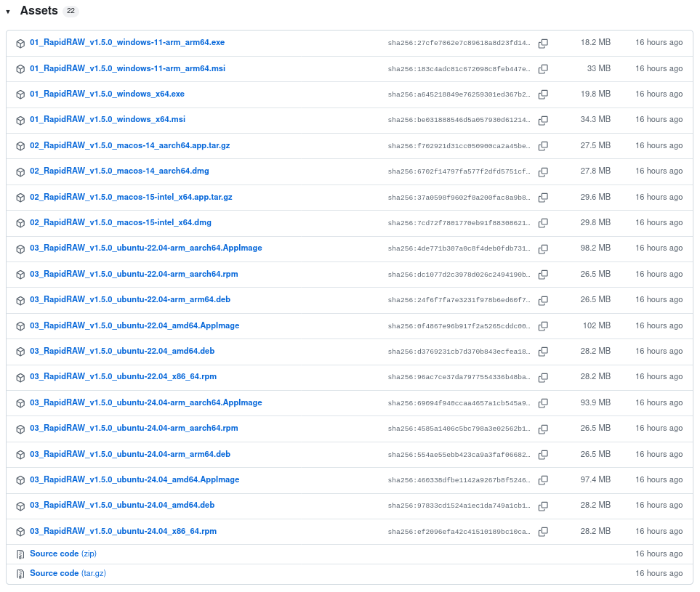Download 01_RapidRAW_v1.5.0_windows_x64.exe
This screenshot has height=592, width=700.
click(x=107, y=94)
